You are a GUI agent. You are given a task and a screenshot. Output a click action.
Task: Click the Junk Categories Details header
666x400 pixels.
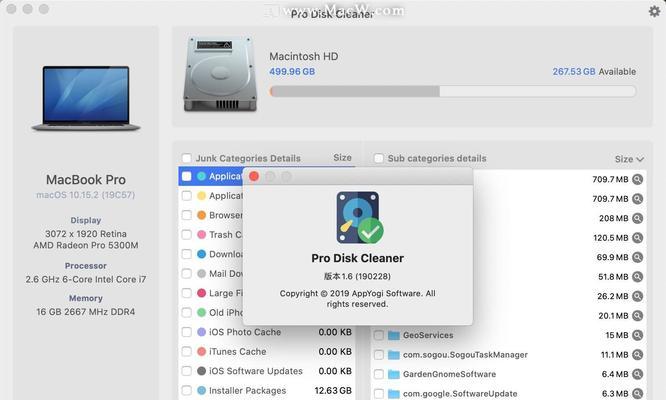click(248, 158)
